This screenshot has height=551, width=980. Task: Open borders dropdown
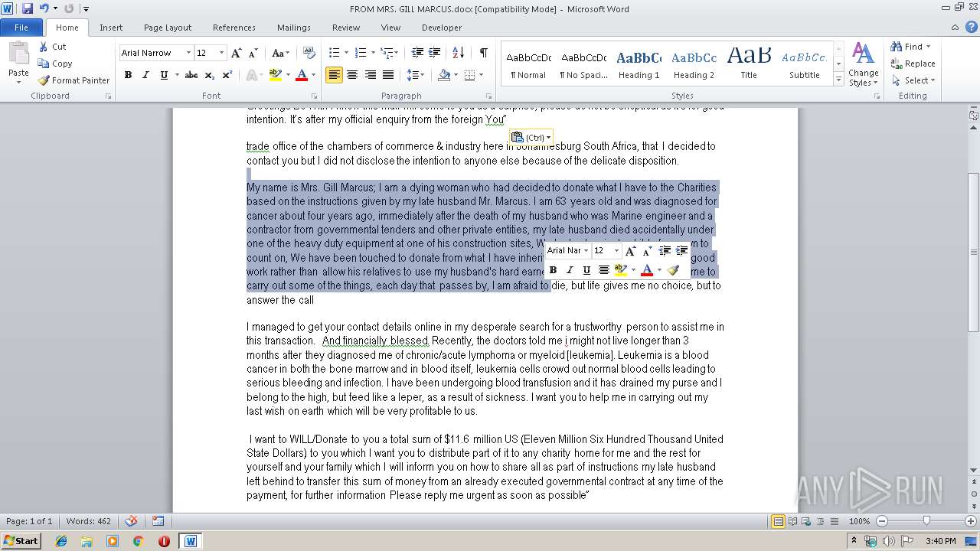480,75
